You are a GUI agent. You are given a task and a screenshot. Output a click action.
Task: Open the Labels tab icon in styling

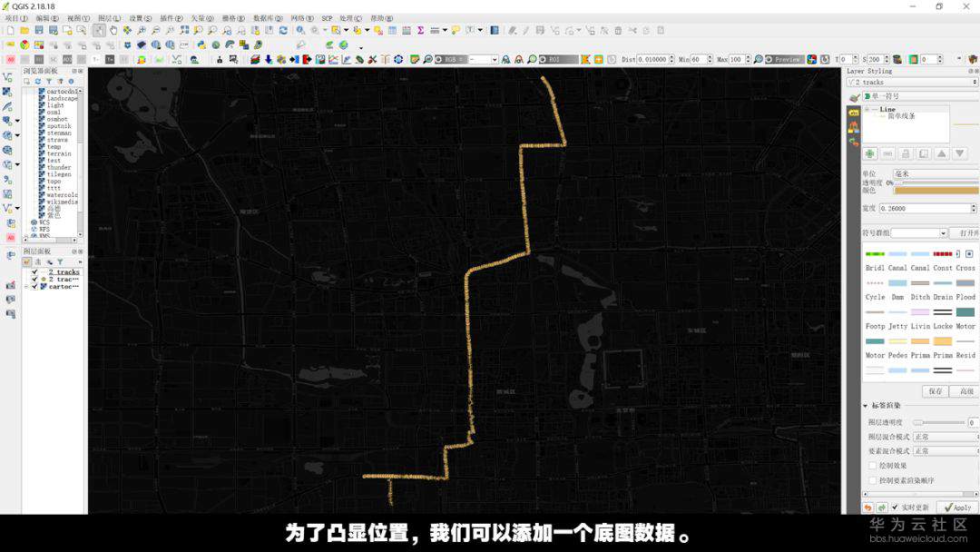click(854, 113)
